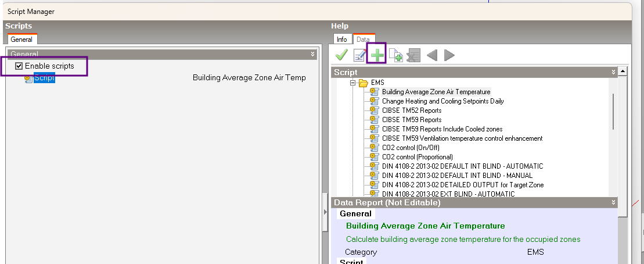
Task: Select DIN 4108-2 DEFAULT INT BLIND - MANUAL
Action: pos(457,175)
